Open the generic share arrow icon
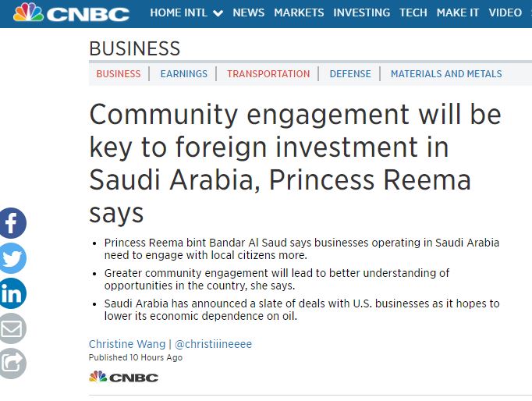Viewport: 532px width, 401px height. (x=12, y=364)
